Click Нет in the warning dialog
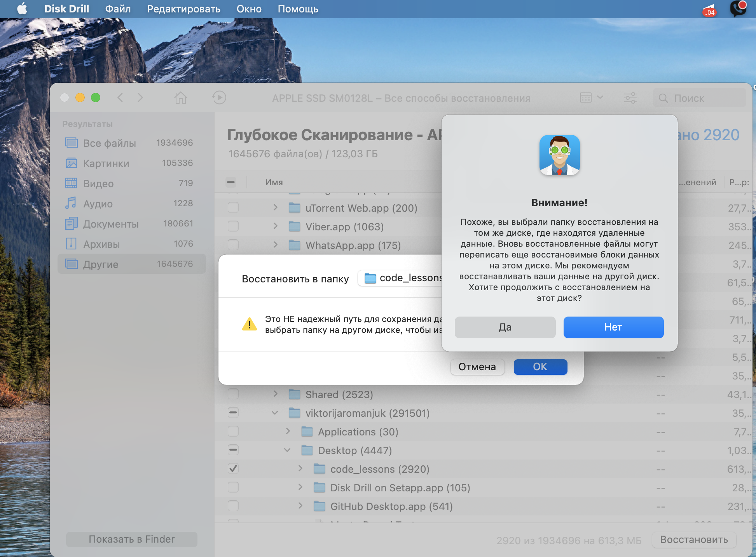 coord(613,327)
